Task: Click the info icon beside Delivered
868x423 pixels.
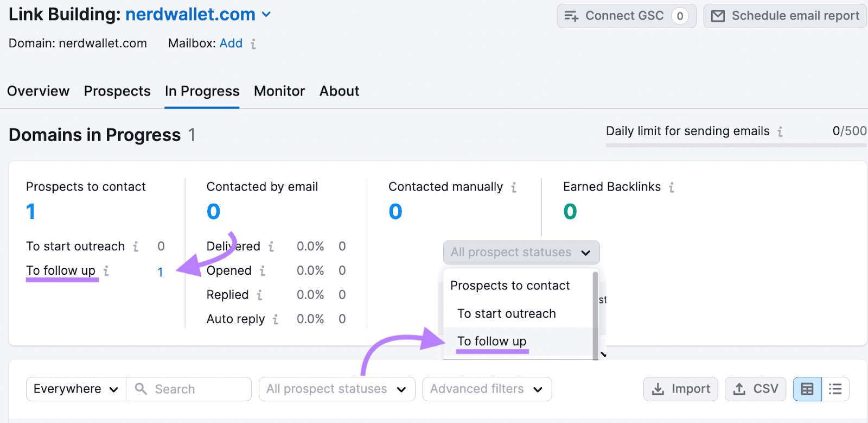Action: pos(273,247)
